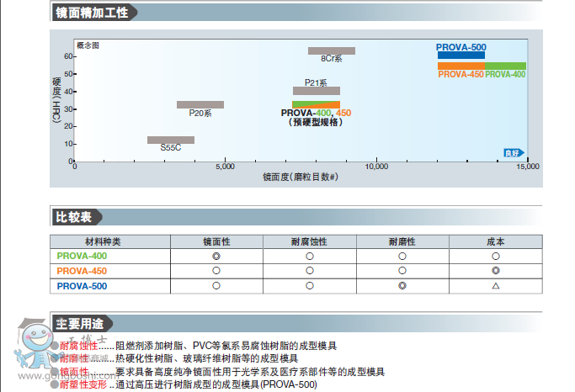Screen dimensions: 575x392
Task: Click the gray bullet before 耐塑性变形
Action: pyautogui.click(x=55, y=384)
